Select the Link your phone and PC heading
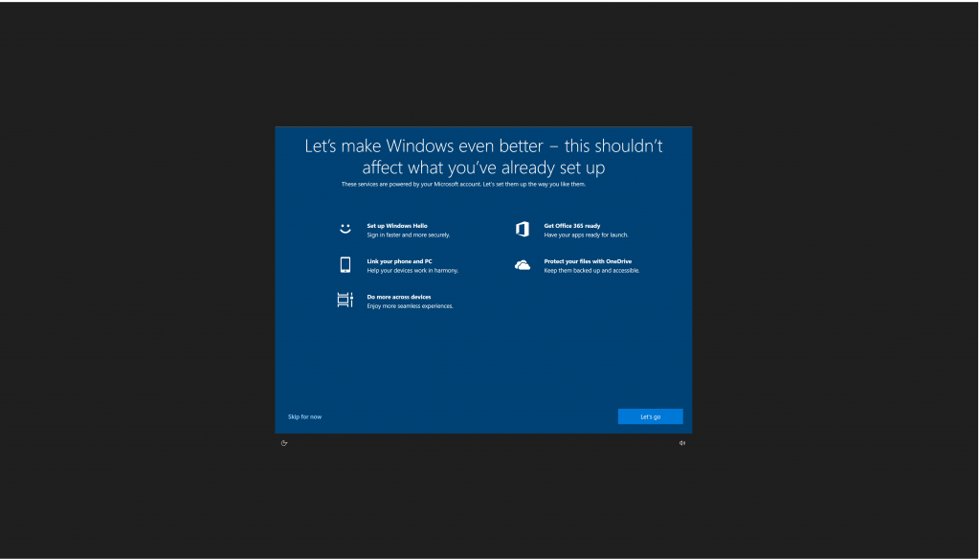The image size is (980, 559). pyautogui.click(x=399, y=261)
